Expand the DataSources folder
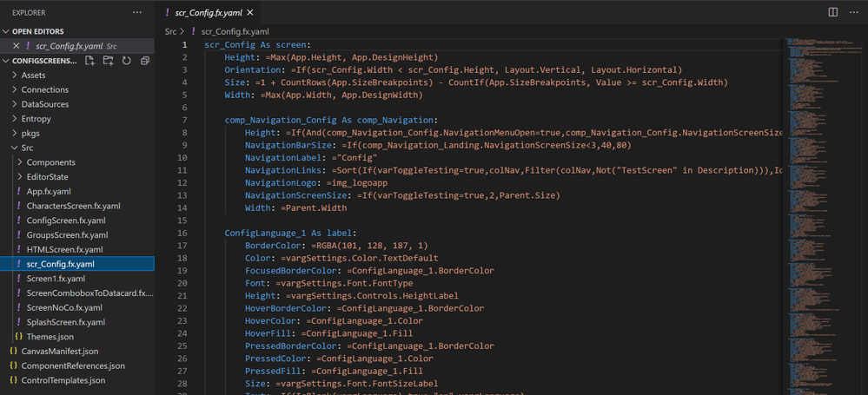 coord(45,104)
